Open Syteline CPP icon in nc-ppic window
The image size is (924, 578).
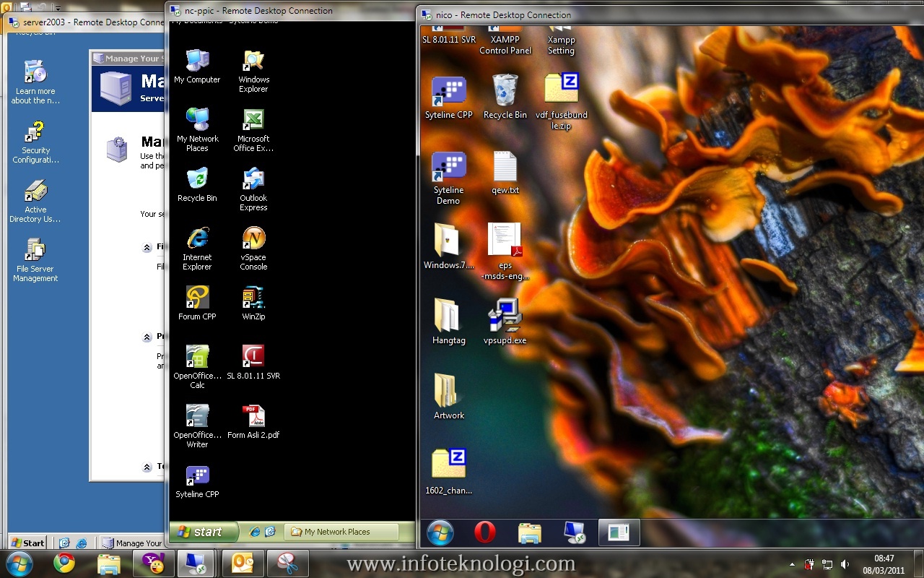197,482
